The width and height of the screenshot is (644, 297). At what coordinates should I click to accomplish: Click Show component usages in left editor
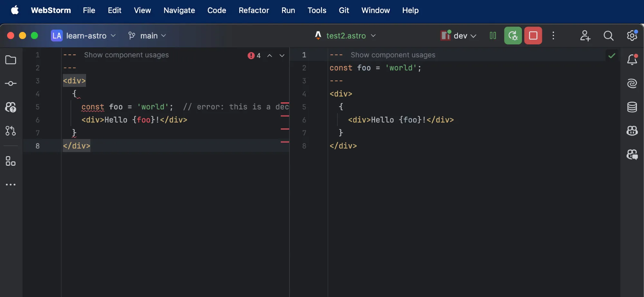(x=126, y=55)
